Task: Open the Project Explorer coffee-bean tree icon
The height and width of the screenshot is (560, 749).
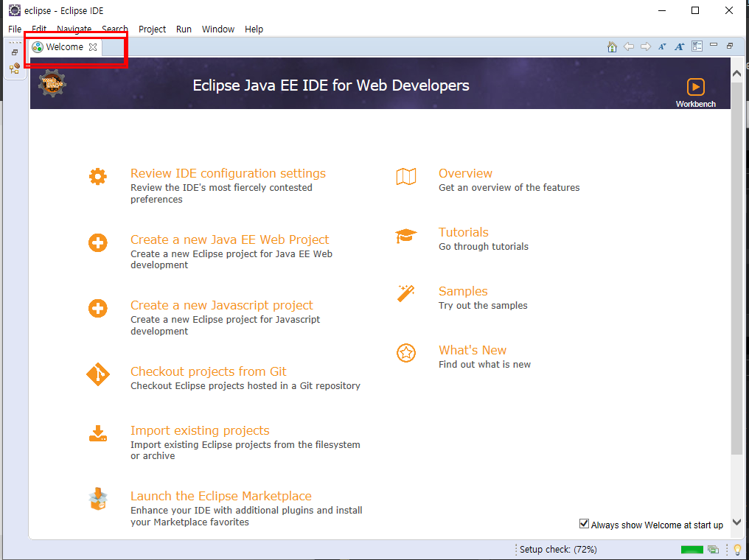Action: click(15, 69)
